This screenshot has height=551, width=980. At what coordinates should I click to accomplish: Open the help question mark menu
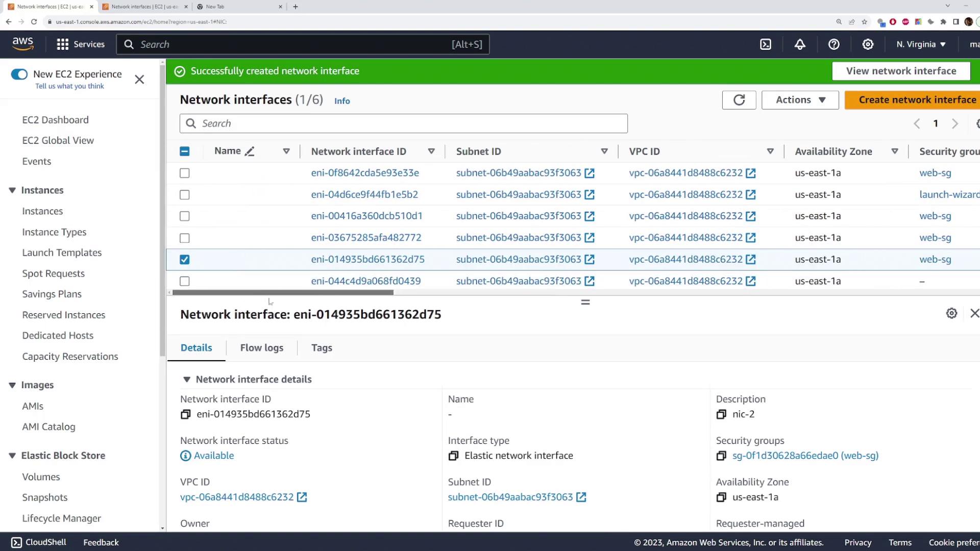834,44
